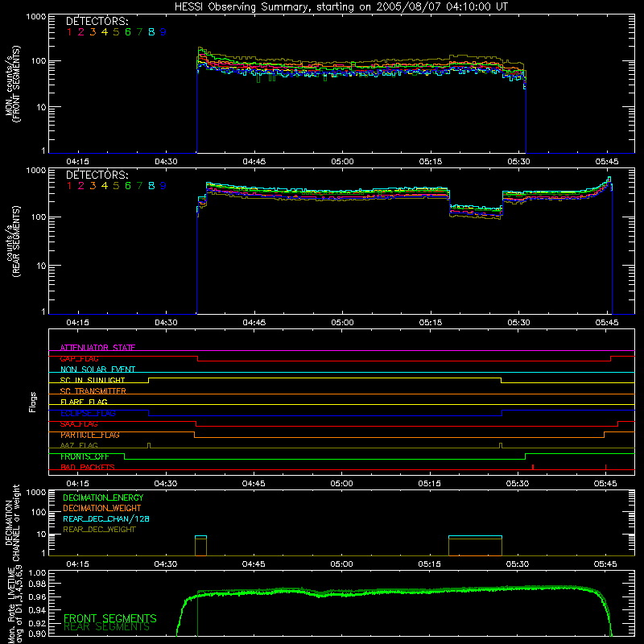Select olive detector 5 in front segments legend
The height and width of the screenshot is (644, 644).
[116, 32]
